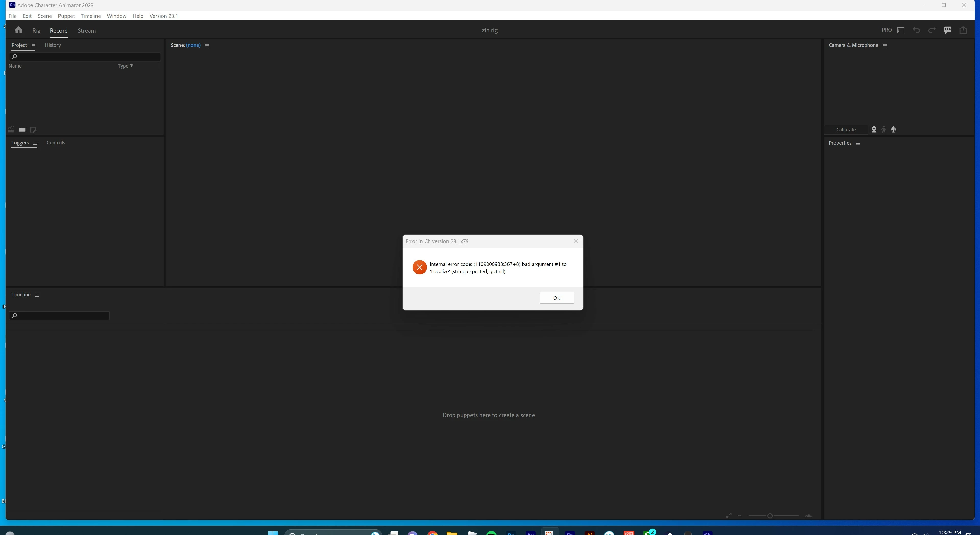Viewport: 980px width, 535px height.
Task: Click the Project panel search field
Action: coord(85,57)
